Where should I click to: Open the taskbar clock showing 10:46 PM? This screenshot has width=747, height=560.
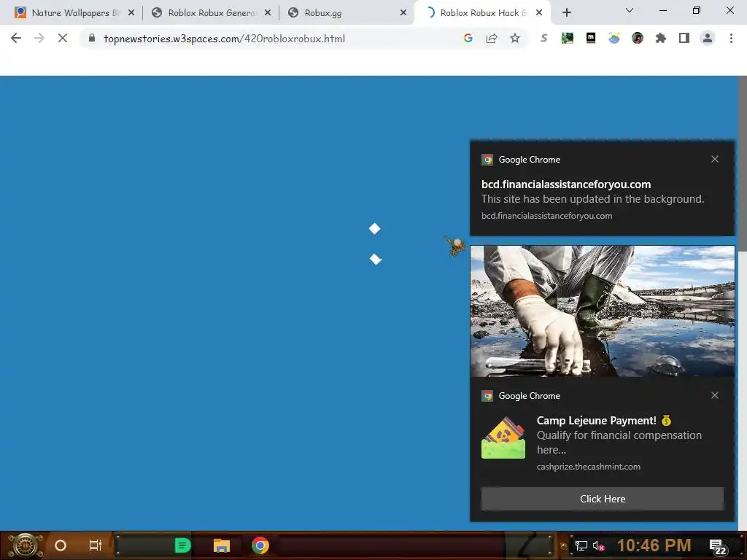point(654,545)
